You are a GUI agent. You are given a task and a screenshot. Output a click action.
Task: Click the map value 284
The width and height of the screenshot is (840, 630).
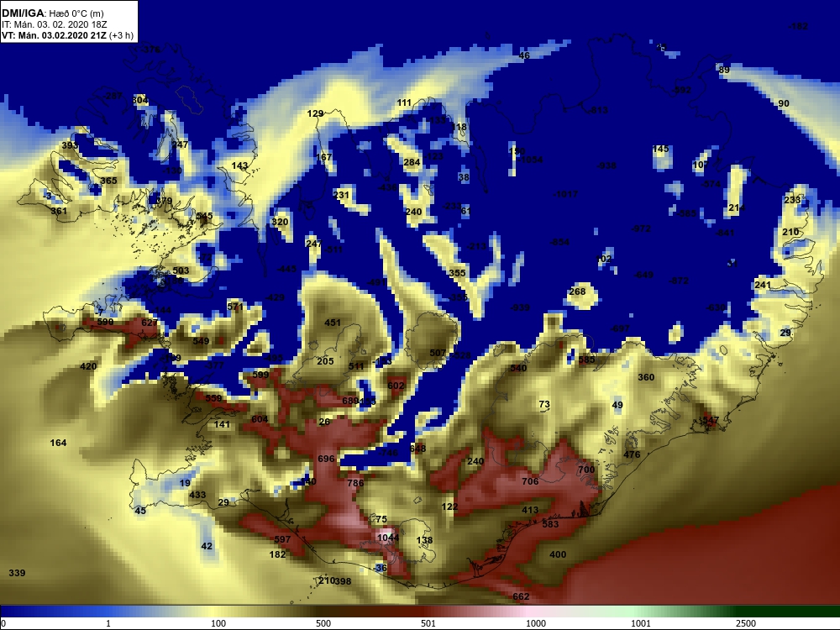[x=412, y=162]
